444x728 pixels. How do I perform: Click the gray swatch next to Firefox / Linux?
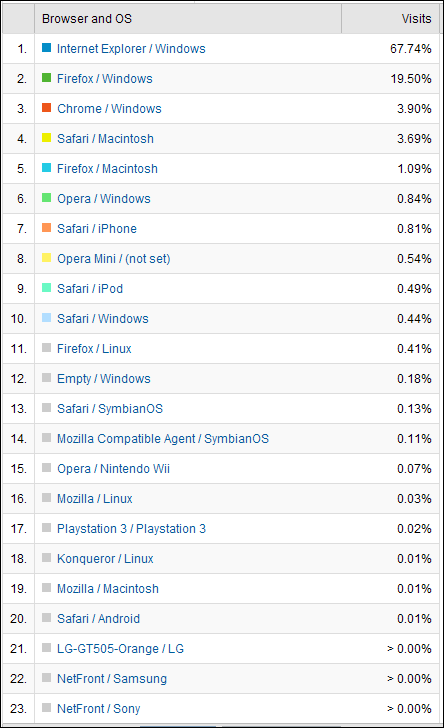click(x=46, y=348)
